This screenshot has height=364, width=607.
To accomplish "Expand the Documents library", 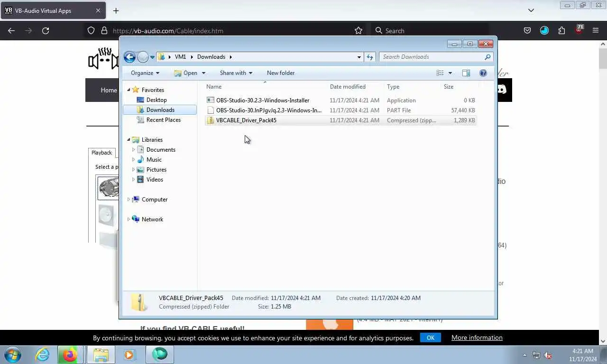I will 133,150.
